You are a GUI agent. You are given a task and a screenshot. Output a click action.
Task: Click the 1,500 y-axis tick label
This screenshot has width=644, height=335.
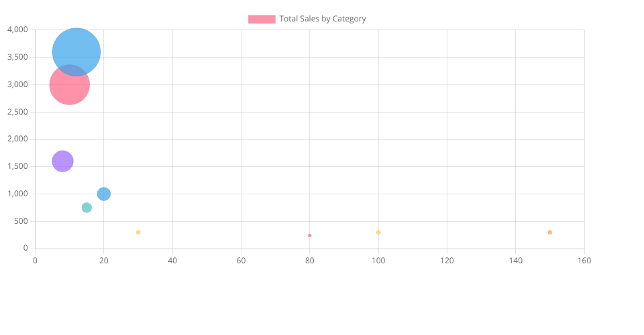point(17,167)
